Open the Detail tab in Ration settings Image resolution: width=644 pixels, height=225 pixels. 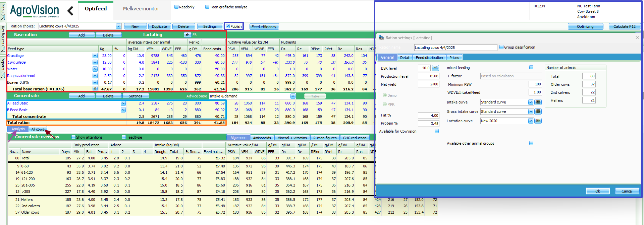(x=405, y=57)
